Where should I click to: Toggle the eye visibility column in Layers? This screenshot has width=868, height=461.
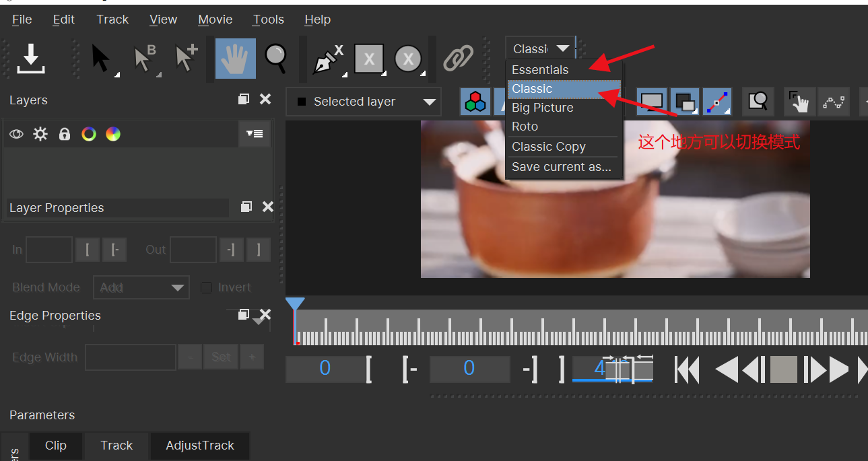point(16,134)
